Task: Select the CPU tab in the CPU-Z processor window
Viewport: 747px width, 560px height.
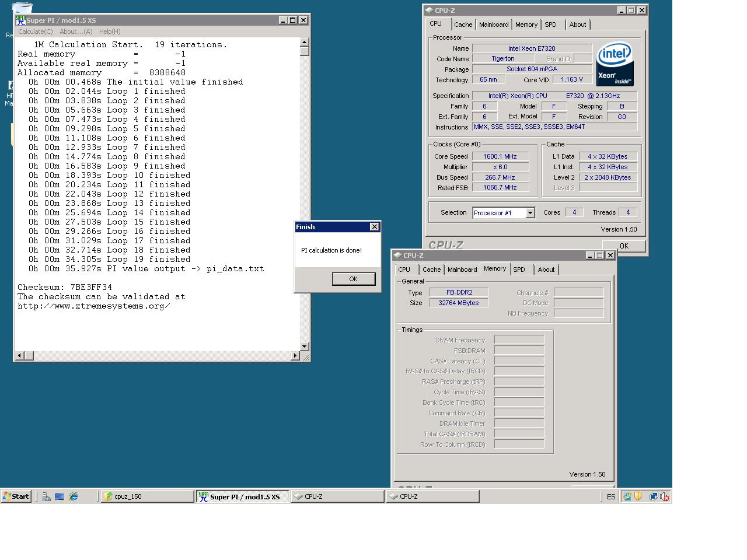Action: point(436,23)
